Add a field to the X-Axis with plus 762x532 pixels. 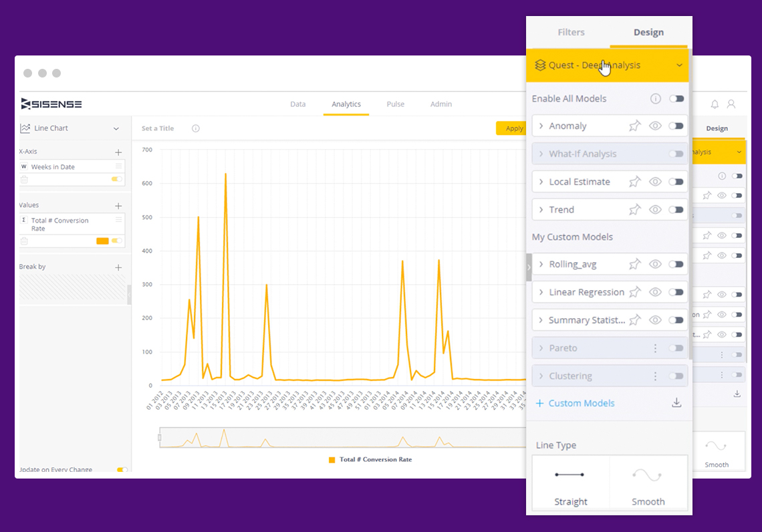pyautogui.click(x=118, y=152)
